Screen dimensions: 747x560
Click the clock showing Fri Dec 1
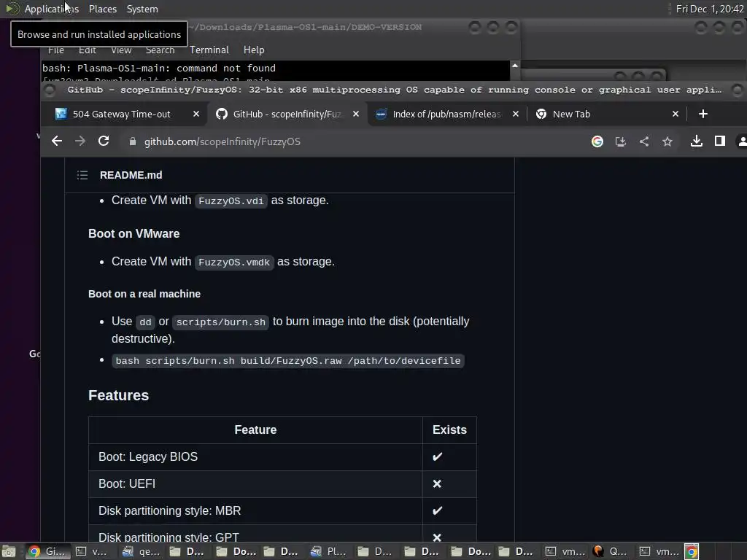pos(709,9)
